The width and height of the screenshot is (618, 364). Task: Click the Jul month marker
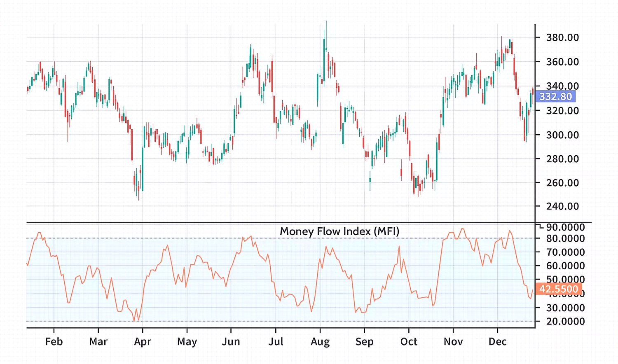[x=276, y=342]
